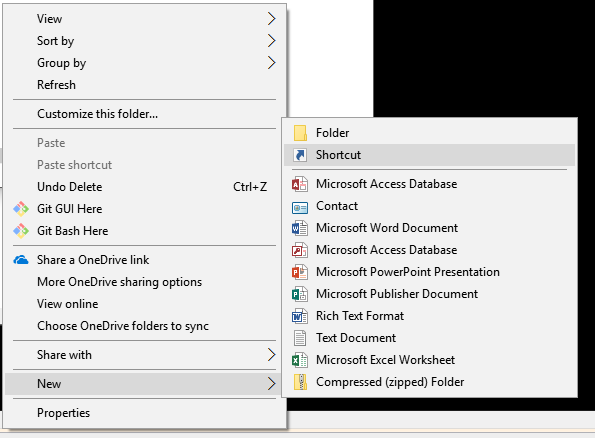Choose Refresh from the context menu
The image size is (595, 438).
click(145, 84)
